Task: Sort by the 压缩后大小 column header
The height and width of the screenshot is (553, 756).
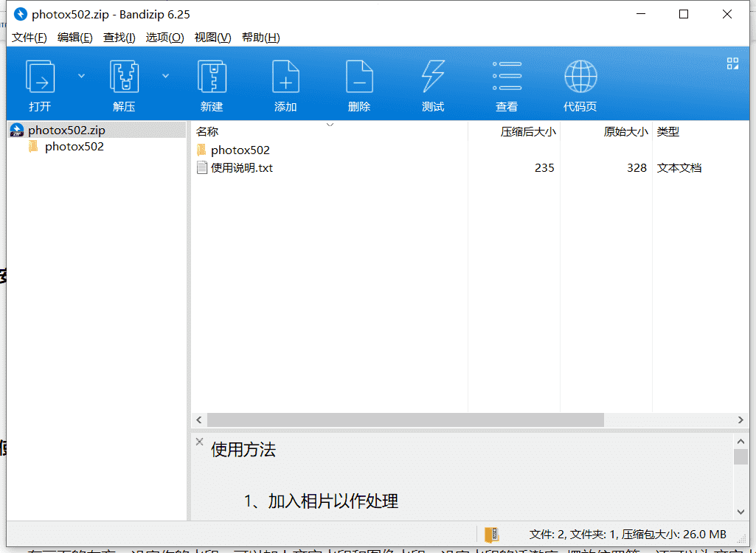Action: [528, 132]
